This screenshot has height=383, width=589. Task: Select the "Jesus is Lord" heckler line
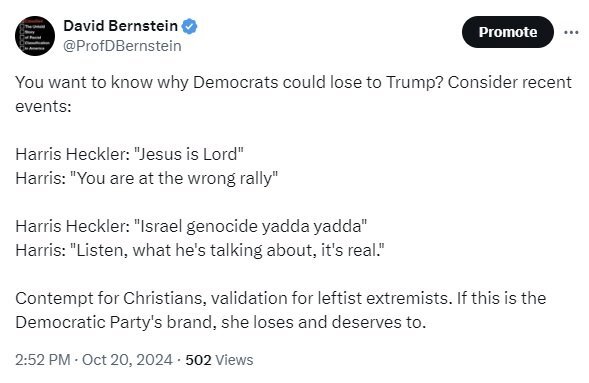[x=130, y=154]
